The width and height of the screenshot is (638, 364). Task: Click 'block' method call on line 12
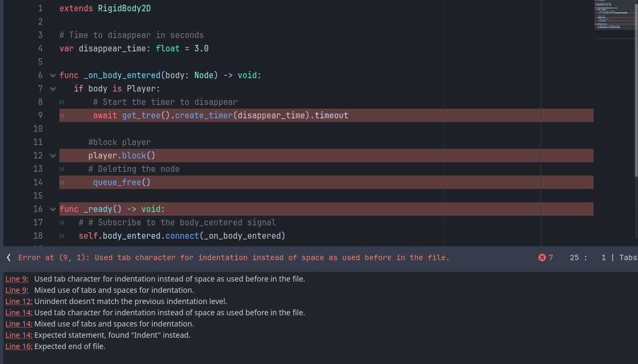[x=134, y=156]
